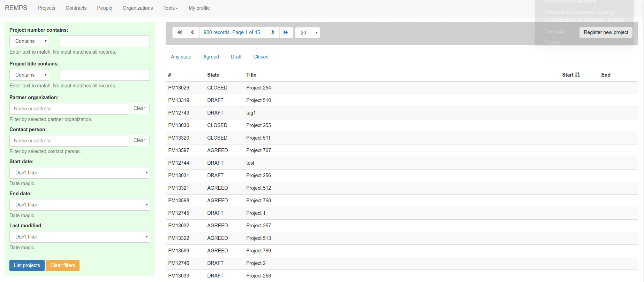
Task: Clear the Partner organization field
Action: [139, 109]
